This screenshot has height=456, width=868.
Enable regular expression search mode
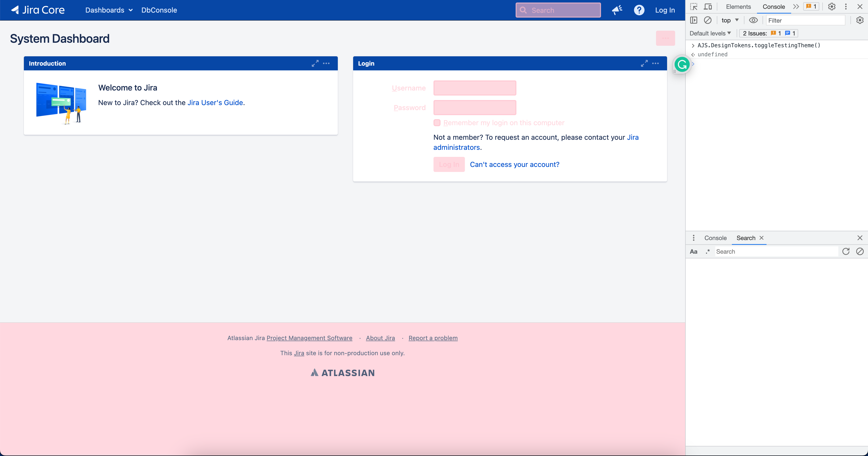[708, 251]
